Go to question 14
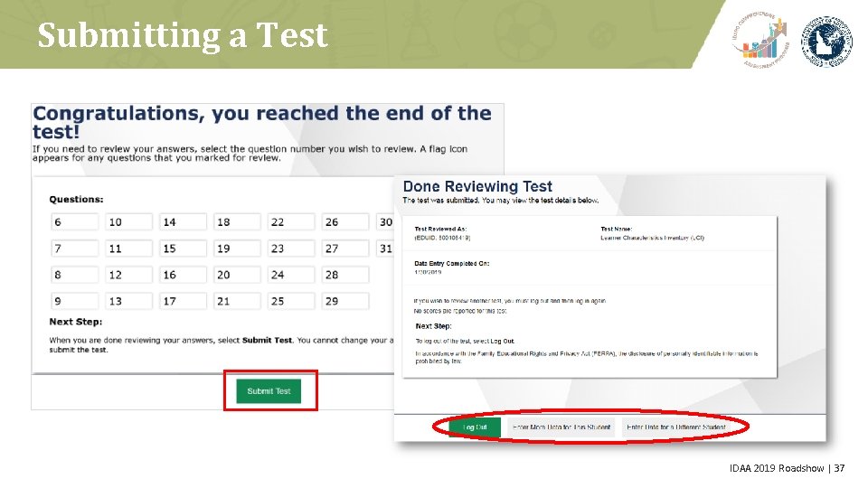The image size is (868, 488). pyautogui.click(x=184, y=222)
